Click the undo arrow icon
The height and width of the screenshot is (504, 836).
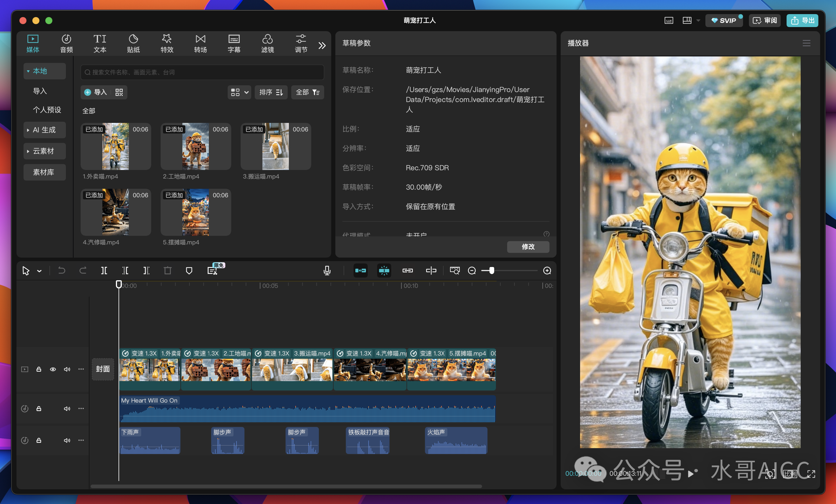[x=61, y=270]
